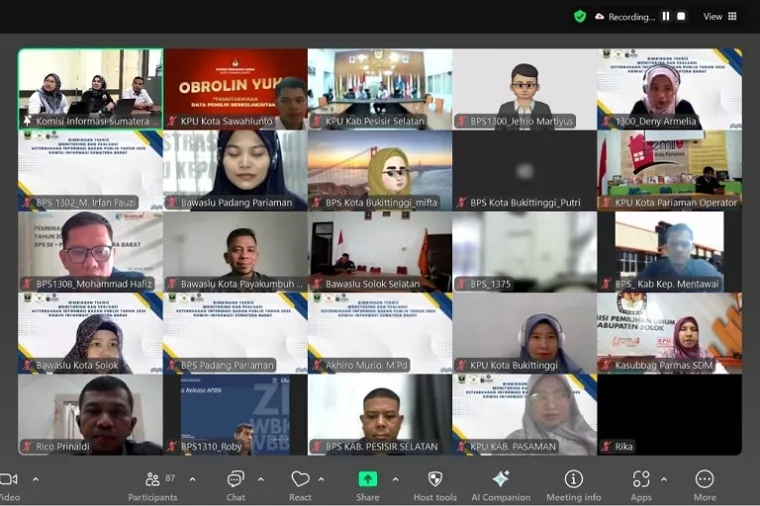This screenshot has width=760, height=506.
Task: Click muted mic on BPS1300_Jefrio Martiyus
Action: pos(461,121)
